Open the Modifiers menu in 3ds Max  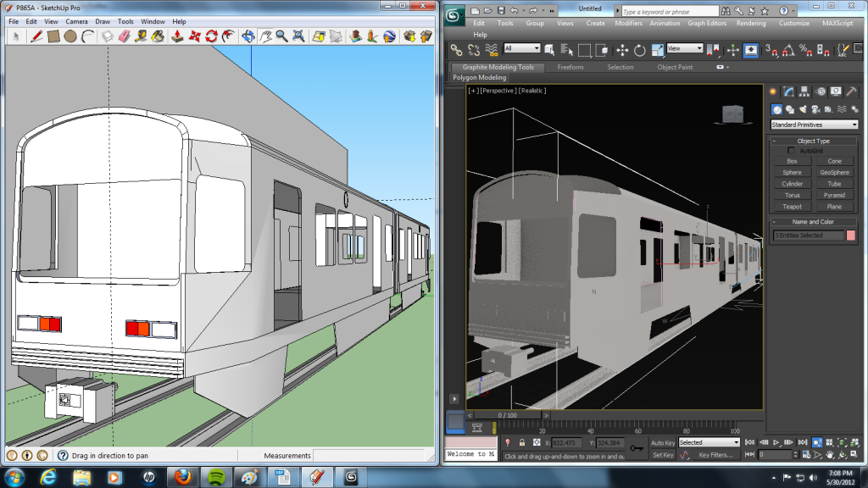coord(628,23)
